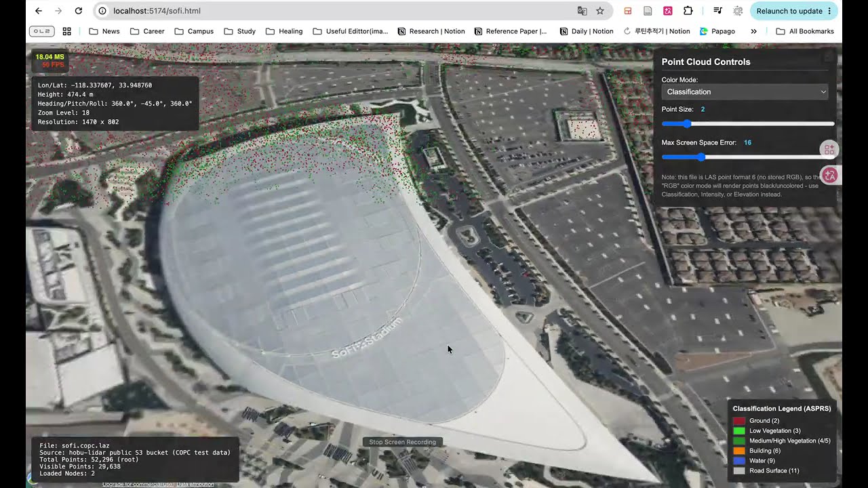Open the translate page icon
This screenshot has height=488, width=868.
[582, 11]
